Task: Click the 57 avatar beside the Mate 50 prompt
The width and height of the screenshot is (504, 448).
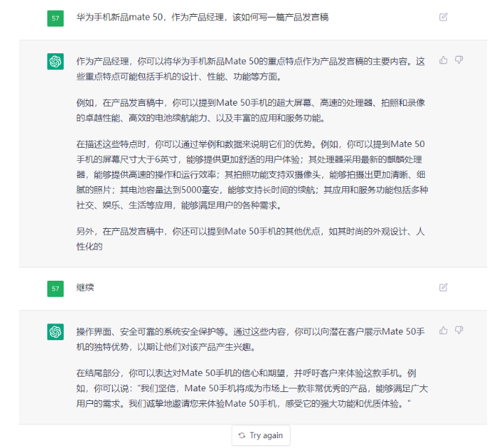Action: (x=55, y=18)
